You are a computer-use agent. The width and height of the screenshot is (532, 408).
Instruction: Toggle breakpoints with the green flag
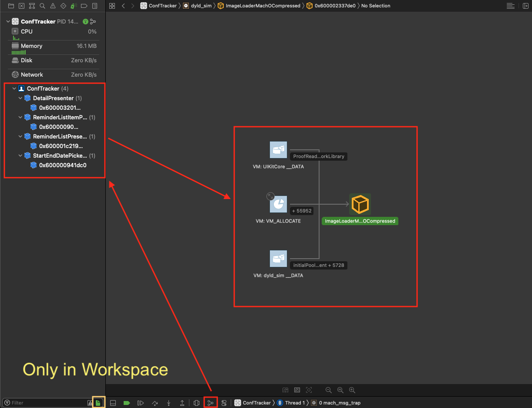127,402
